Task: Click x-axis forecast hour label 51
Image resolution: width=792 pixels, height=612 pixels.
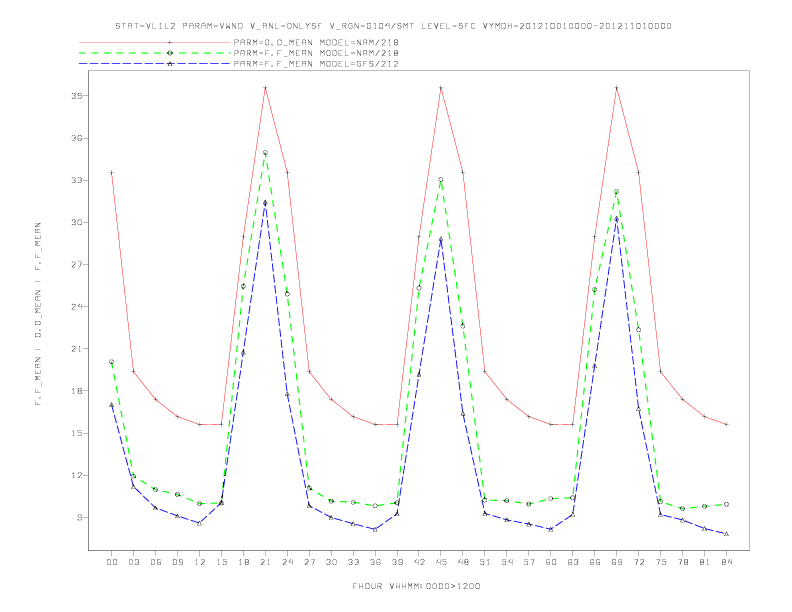Action: pyautogui.click(x=485, y=562)
